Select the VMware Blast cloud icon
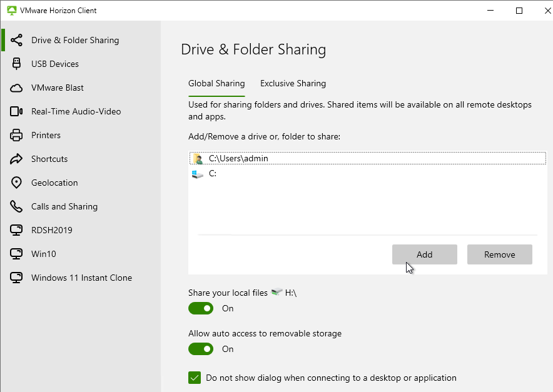The height and width of the screenshot is (392, 553). click(x=16, y=88)
